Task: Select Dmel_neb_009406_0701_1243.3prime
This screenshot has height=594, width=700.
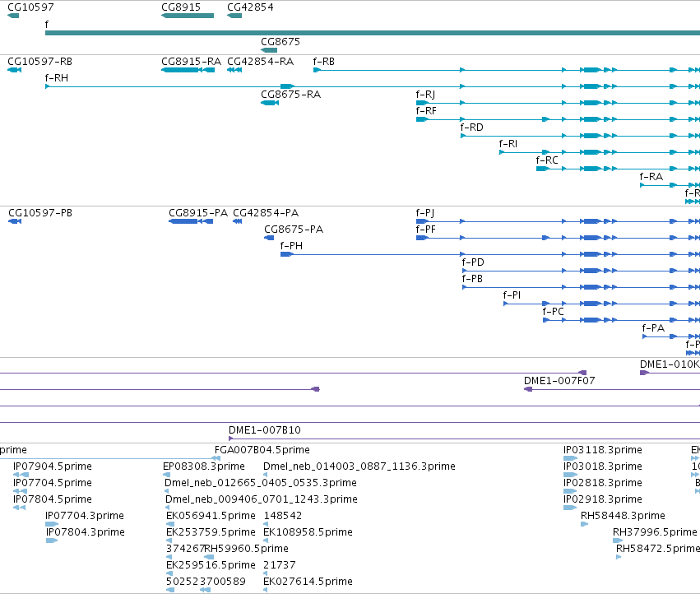Action: pyautogui.click(x=262, y=499)
